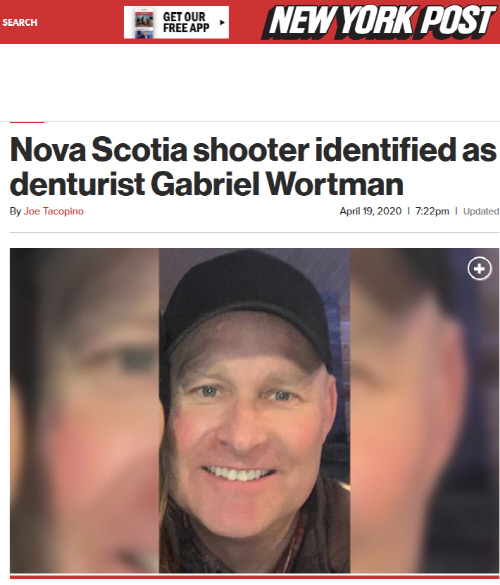This screenshot has height=585, width=500.
Task: Click the short red line above headline
Action: (27, 122)
